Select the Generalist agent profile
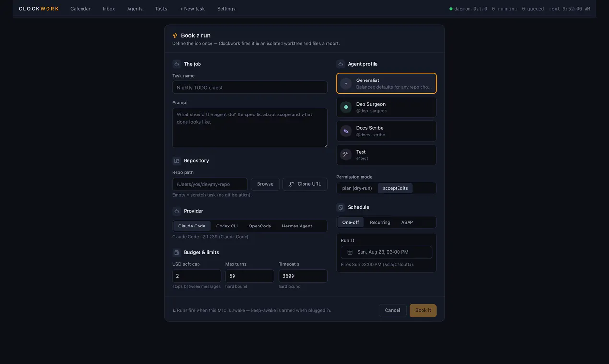 pyautogui.click(x=386, y=83)
